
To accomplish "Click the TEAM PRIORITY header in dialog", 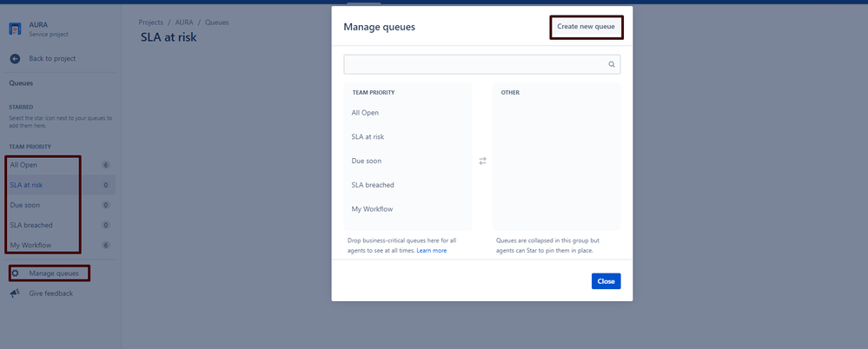I will pyautogui.click(x=374, y=93).
